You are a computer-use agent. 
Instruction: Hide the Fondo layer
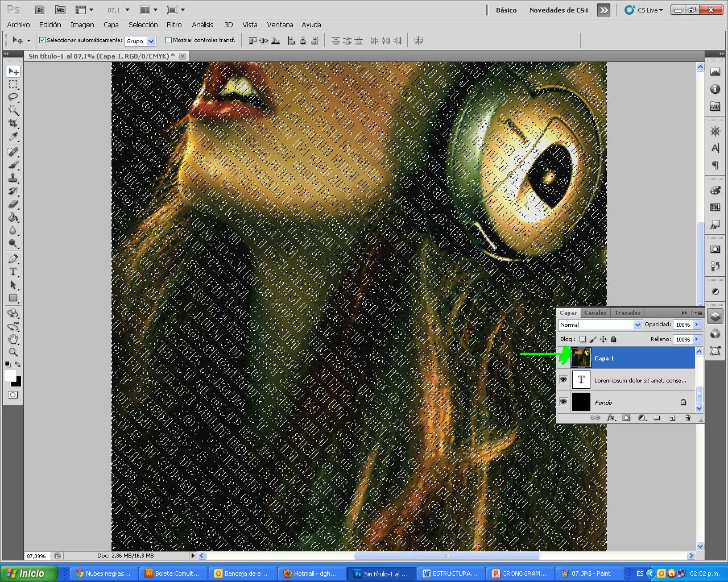[x=563, y=402]
